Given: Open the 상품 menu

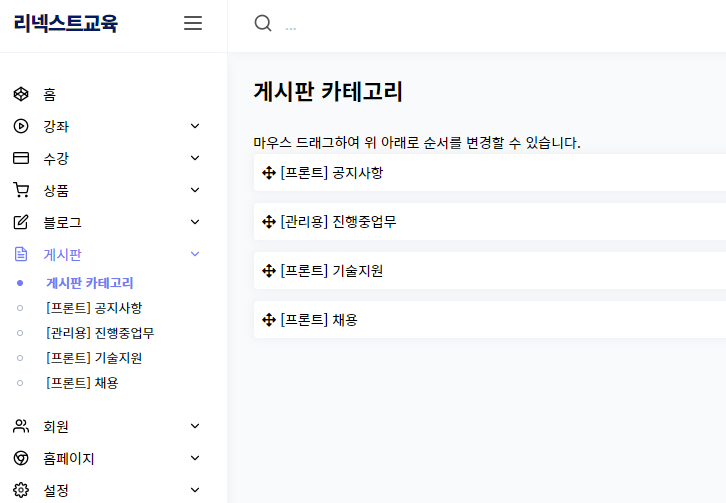Looking at the screenshot, I should point(56,190).
